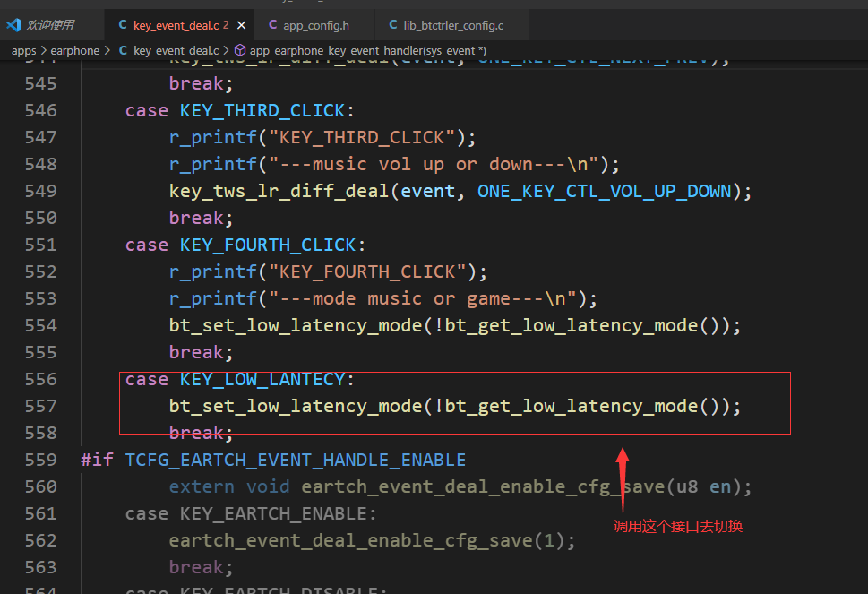
Task: Click line number 546 in the gutter
Action: click(x=41, y=111)
